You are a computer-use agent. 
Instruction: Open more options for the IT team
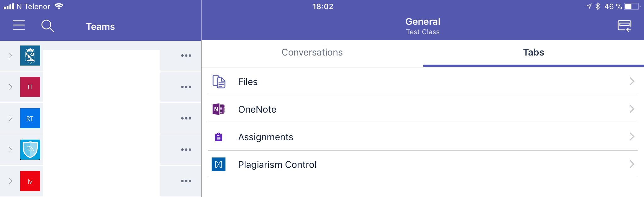pyautogui.click(x=186, y=87)
